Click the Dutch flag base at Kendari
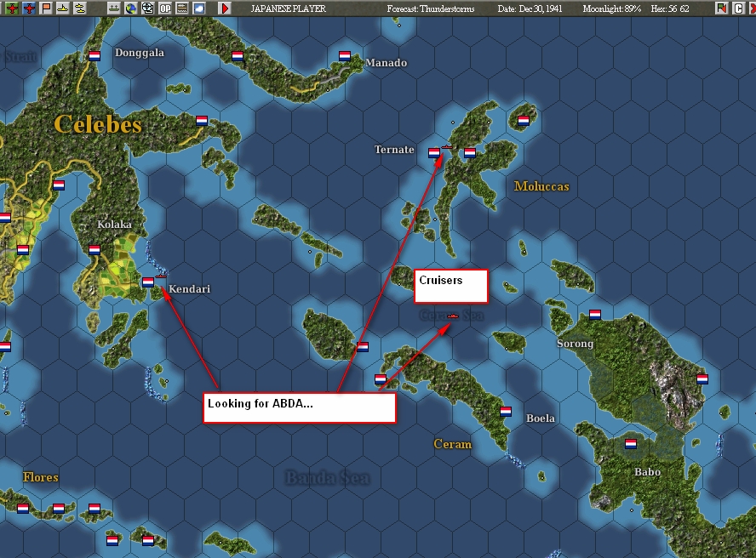 click(148, 282)
